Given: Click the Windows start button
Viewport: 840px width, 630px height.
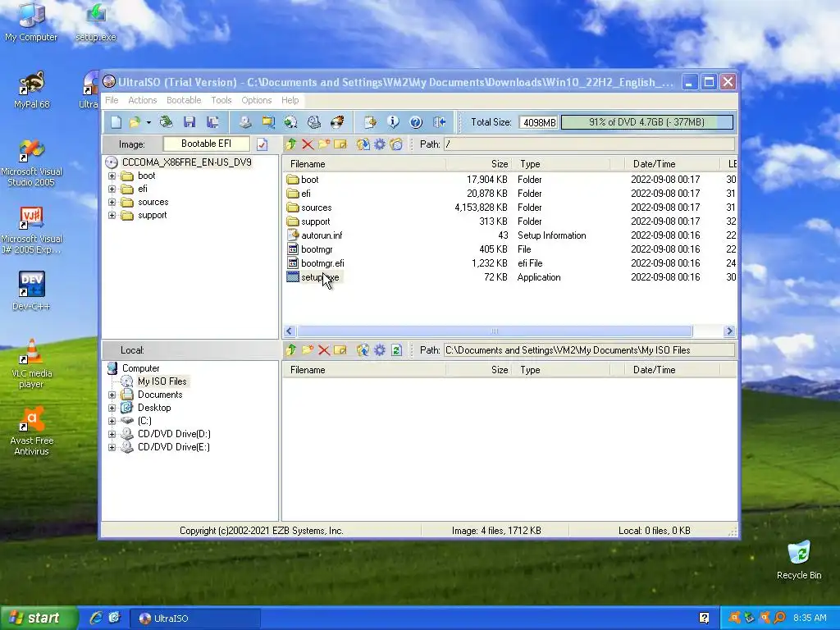Looking at the screenshot, I should (38, 619).
